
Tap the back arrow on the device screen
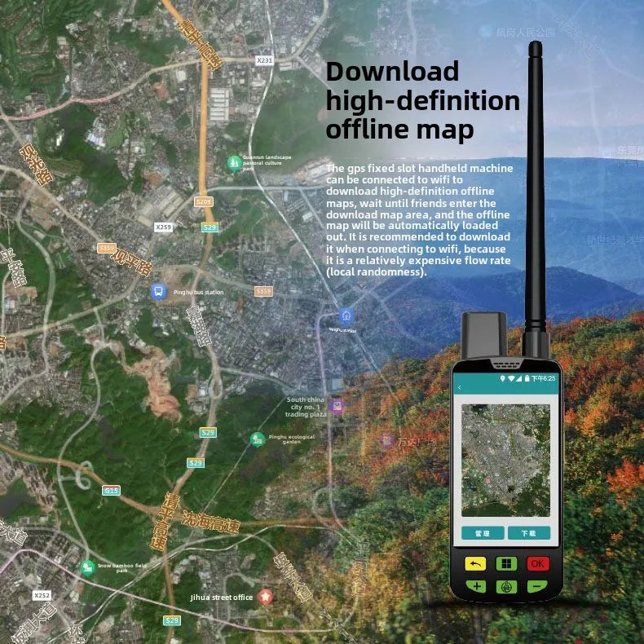[460, 387]
